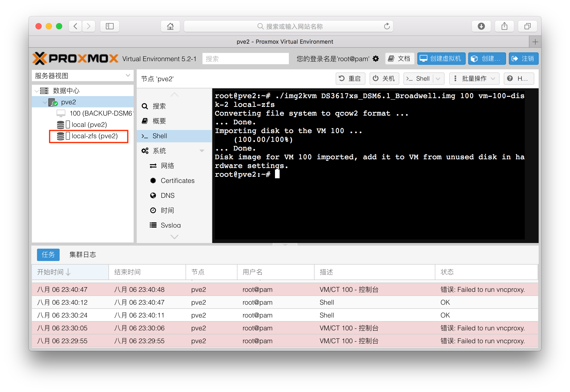
Task: Open the Certificates menu item
Action: click(174, 181)
